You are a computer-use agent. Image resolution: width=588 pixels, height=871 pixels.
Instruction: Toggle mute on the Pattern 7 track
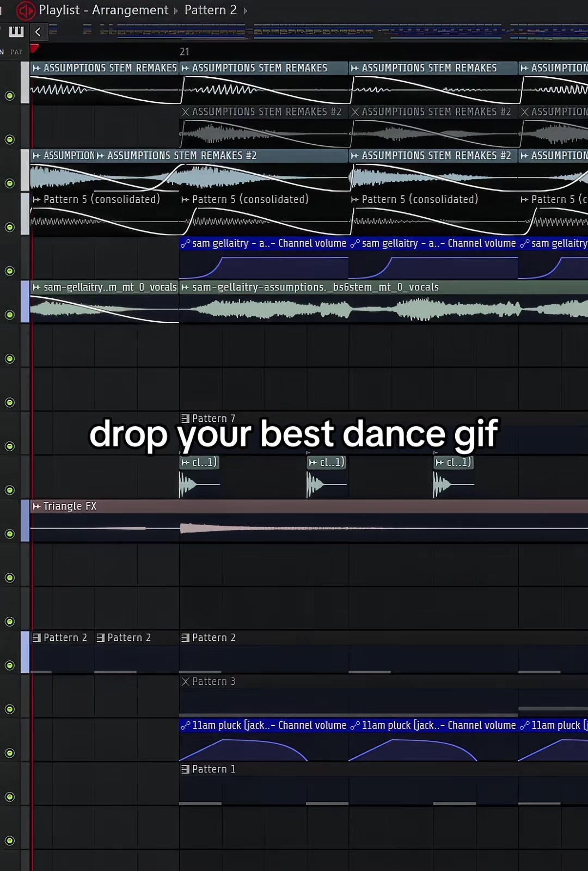click(x=9, y=446)
